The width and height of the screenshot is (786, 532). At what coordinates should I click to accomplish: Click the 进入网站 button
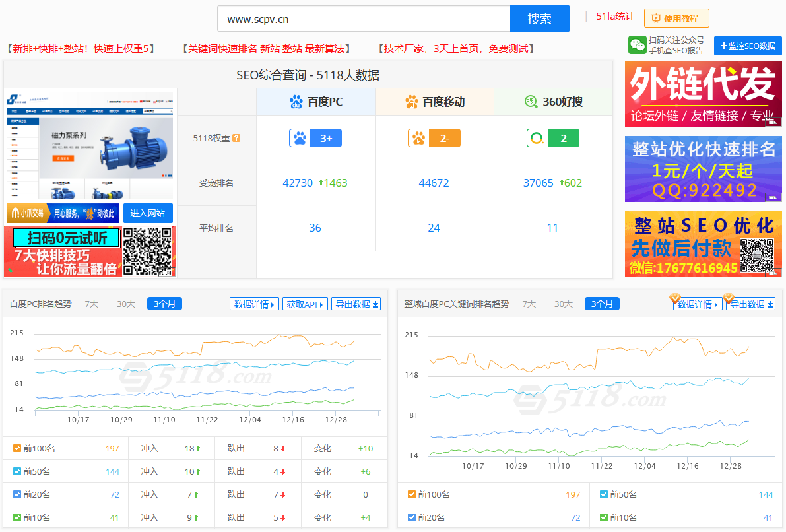tap(148, 213)
